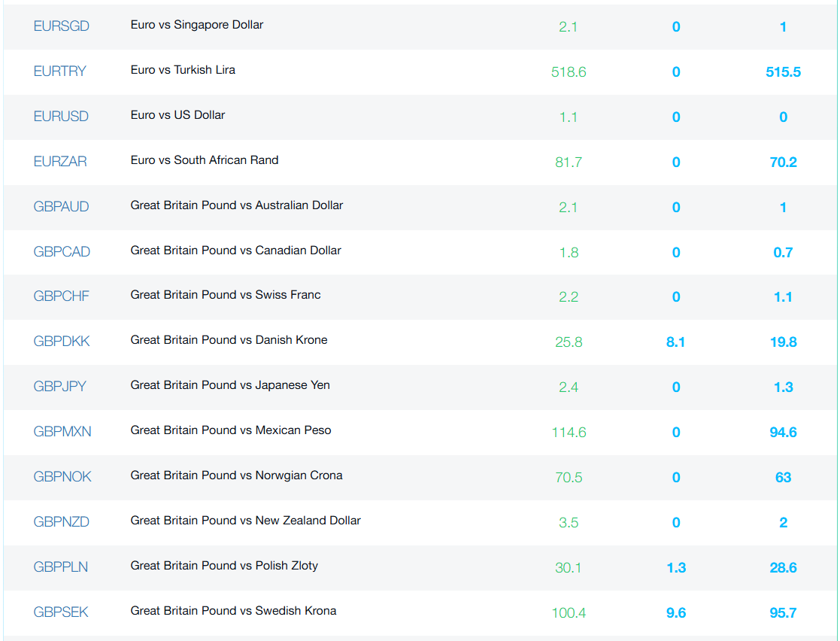The height and width of the screenshot is (641, 840).
Task: Click the GBPMXN symbol link
Action: pyautogui.click(x=62, y=432)
